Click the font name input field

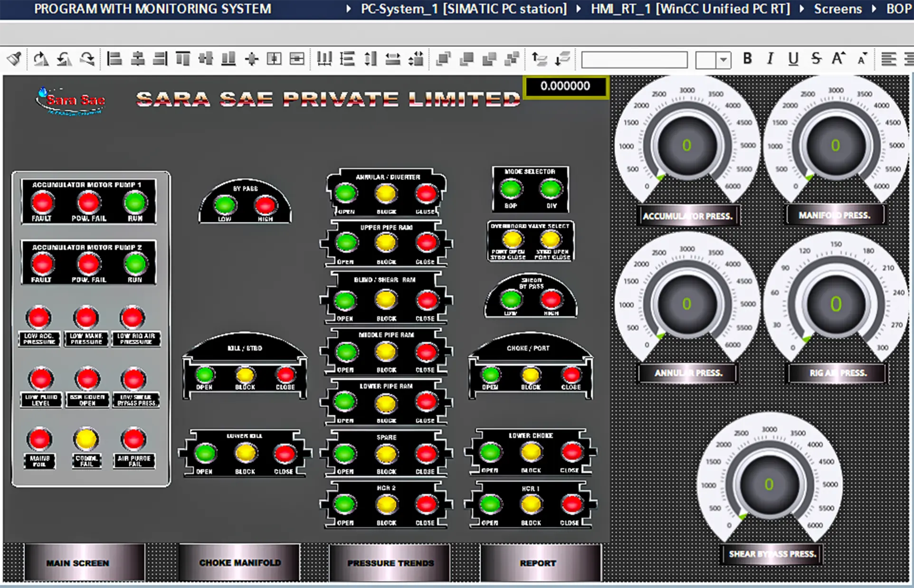coord(634,60)
